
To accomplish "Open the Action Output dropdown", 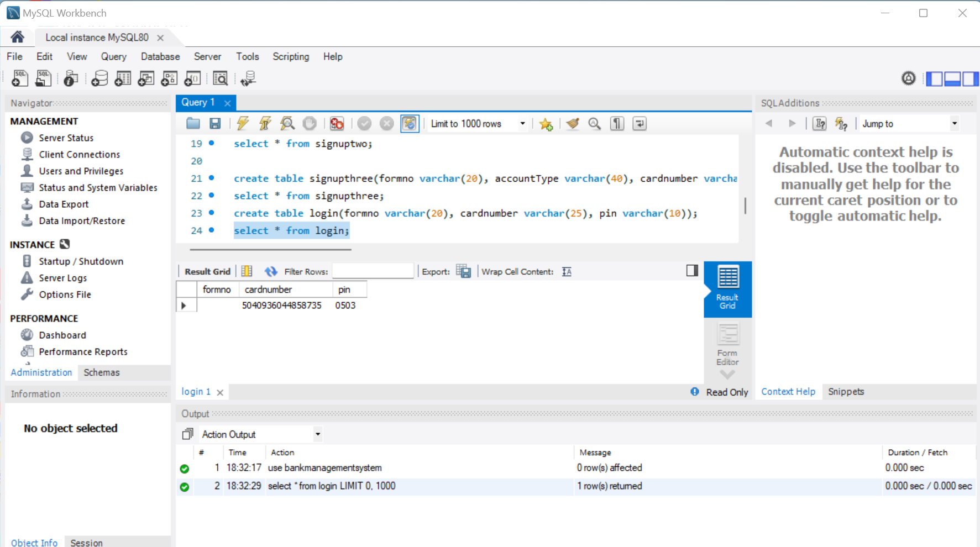I will (x=317, y=434).
